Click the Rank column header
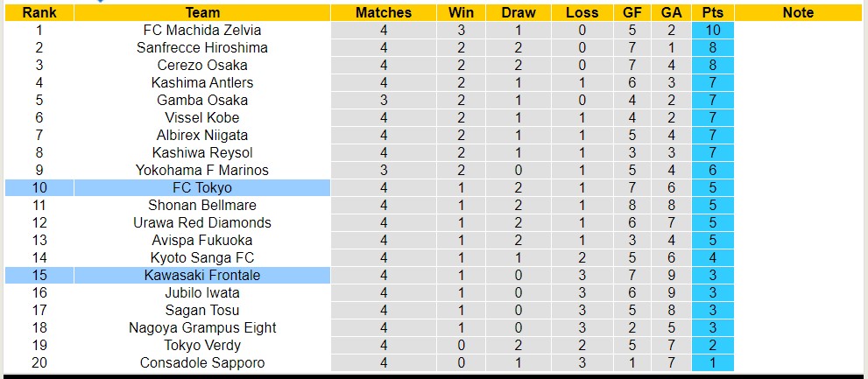This screenshot has height=379, width=868. tap(39, 12)
